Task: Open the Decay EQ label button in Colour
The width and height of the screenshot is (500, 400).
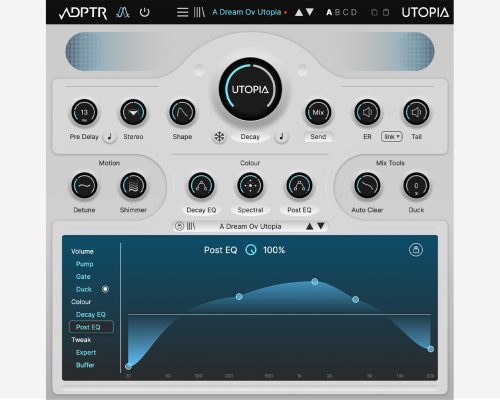Action: tap(201, 210)
